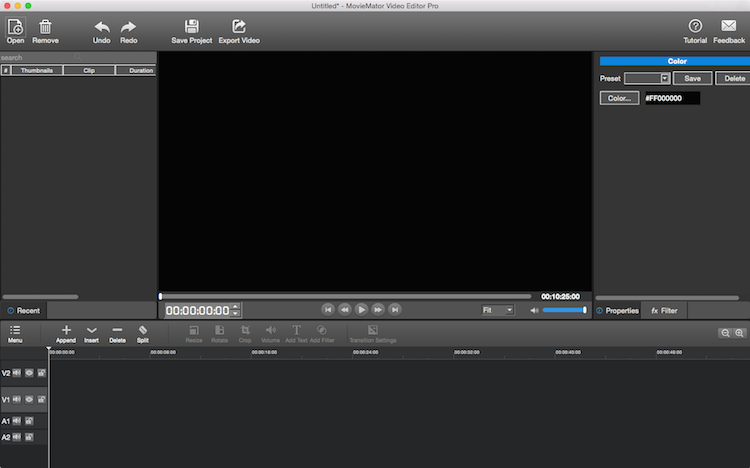The height and width of the screenshot is (468, 750).
Task: Open the Preset dropdown
Action: [647, 78]
